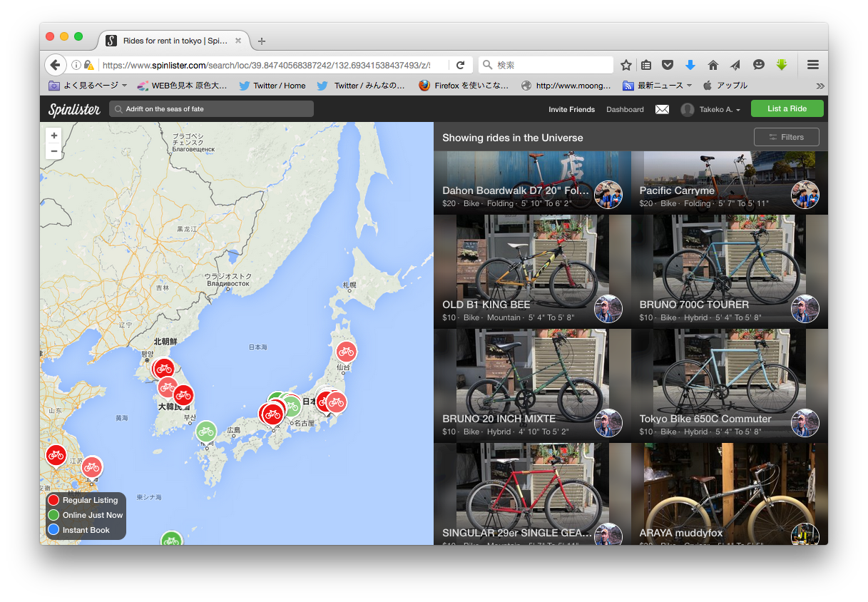Click the List a Ride button

[787, 108]
